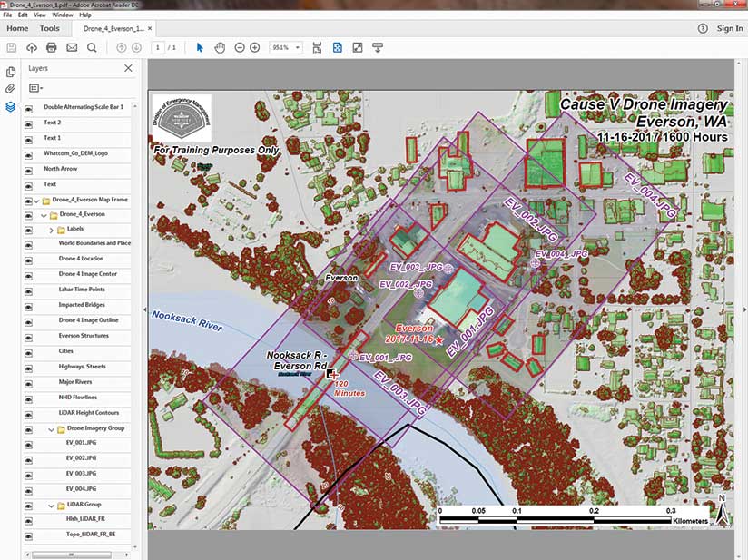
Task: Close the Layers panel
Action: (128, 68)
